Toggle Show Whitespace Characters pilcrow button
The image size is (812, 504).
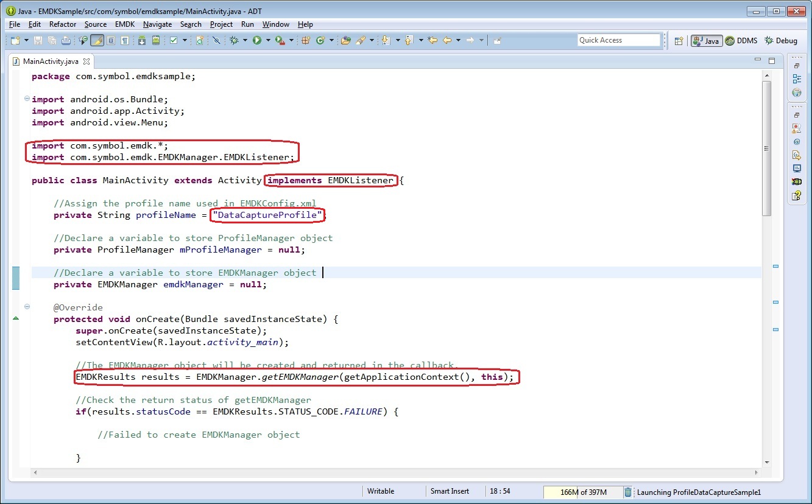click(x=124, y=40)
